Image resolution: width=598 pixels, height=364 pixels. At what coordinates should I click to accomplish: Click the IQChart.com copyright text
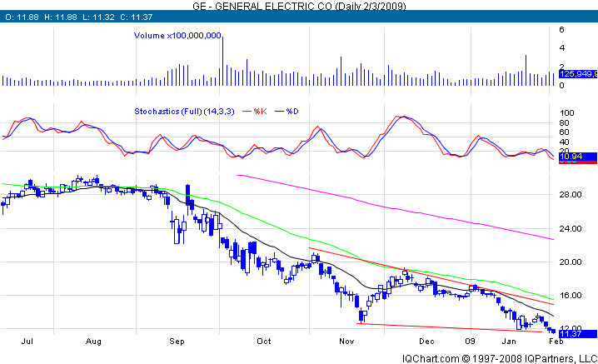[x=500, y=359]
